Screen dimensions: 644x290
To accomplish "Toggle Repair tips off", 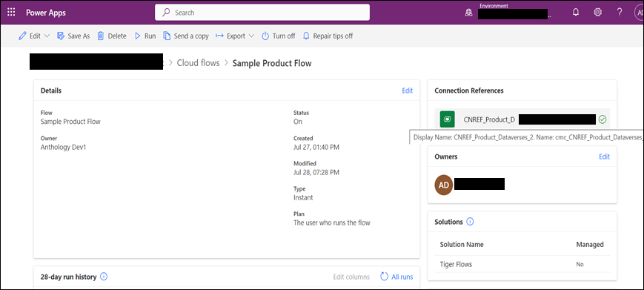I will [328, 36].
